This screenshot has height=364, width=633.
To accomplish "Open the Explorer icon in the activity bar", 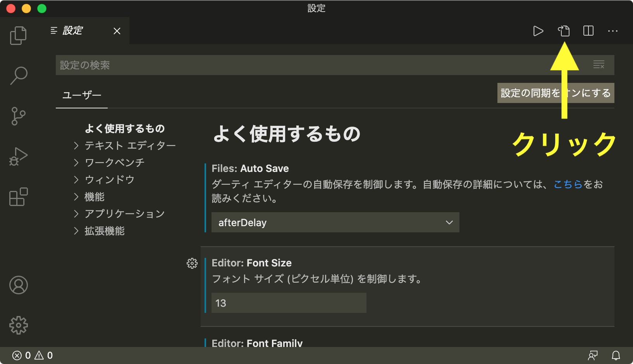I will [x=18, y=35].
